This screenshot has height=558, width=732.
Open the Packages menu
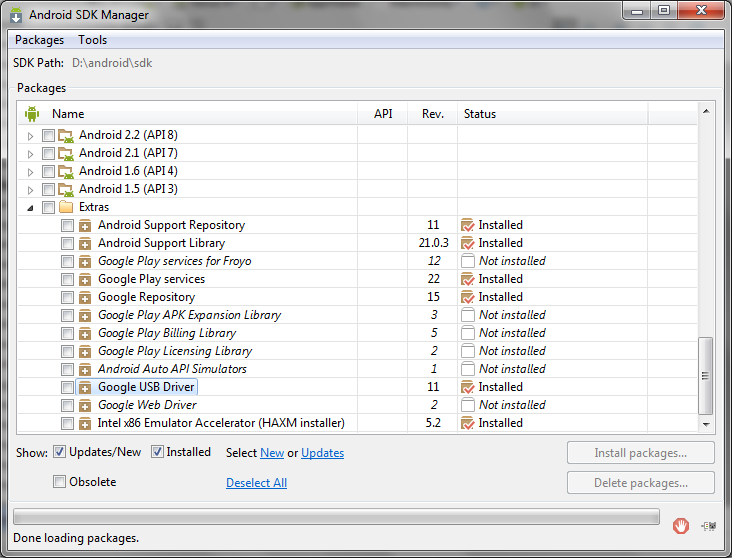tap(39, 40)
